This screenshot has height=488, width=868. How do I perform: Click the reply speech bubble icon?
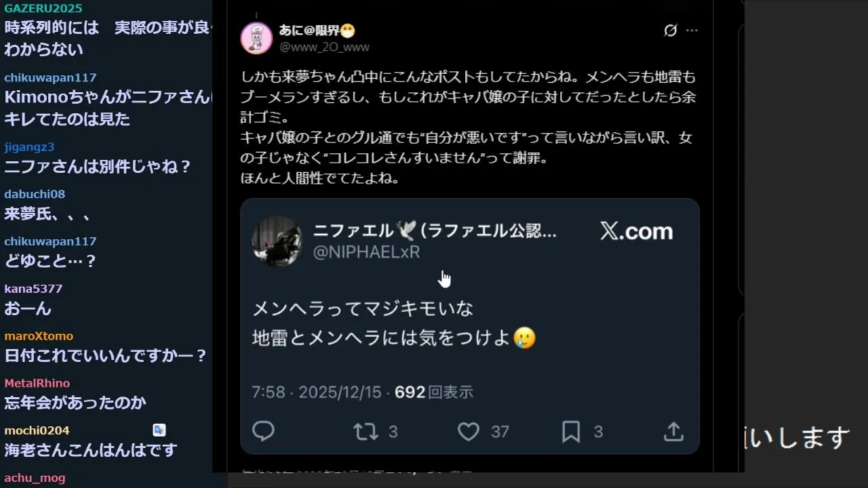pos(263,431)
